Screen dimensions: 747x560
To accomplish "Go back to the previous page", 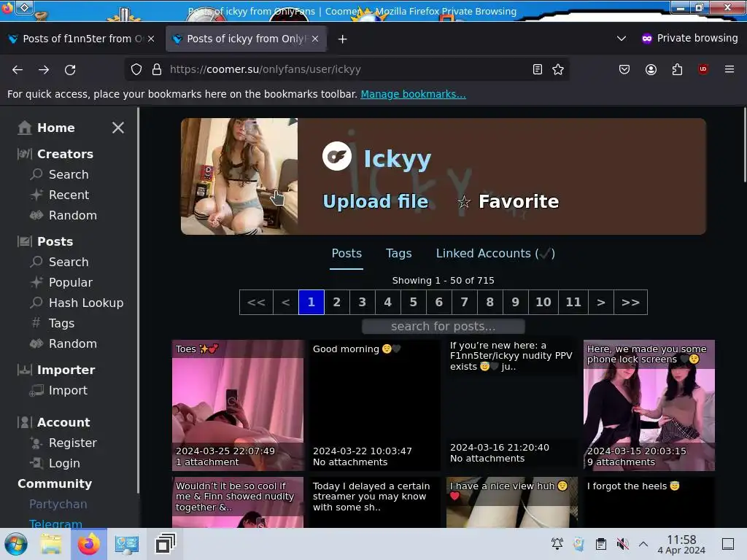I will (18, 69).
